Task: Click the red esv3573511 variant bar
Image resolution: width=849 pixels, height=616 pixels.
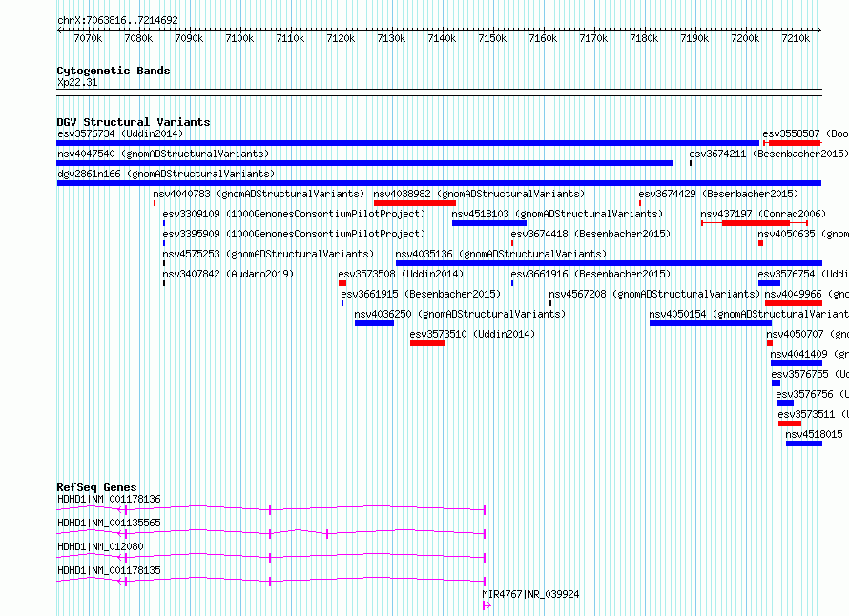Action: (x=790, y=423)
